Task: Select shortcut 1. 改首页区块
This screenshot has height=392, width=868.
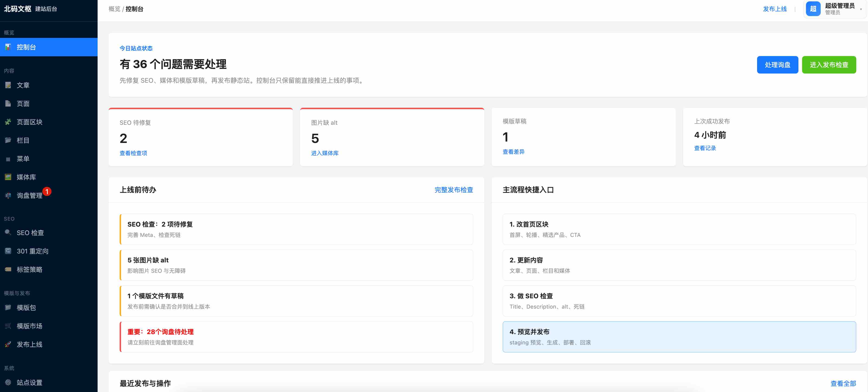Action: point(679,229)
